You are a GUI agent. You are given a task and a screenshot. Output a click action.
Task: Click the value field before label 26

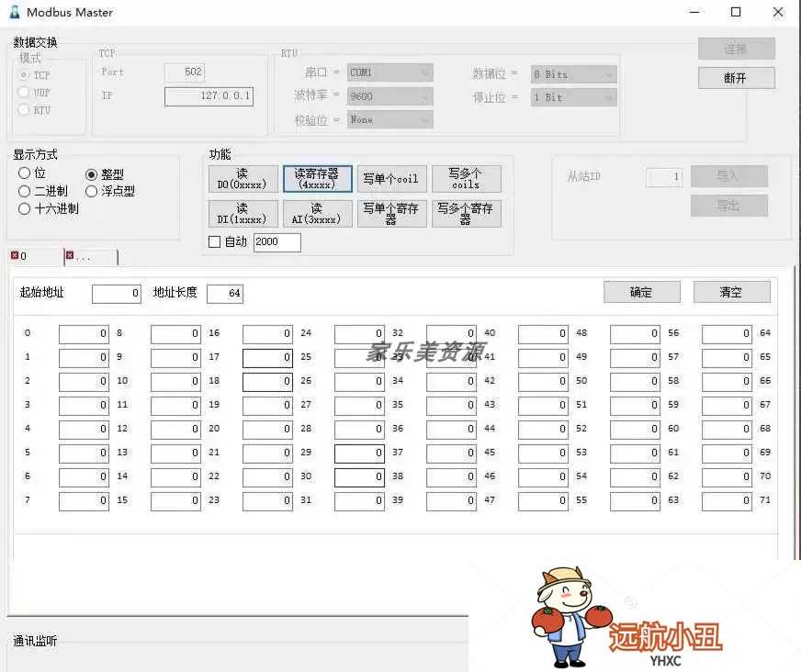267,382
